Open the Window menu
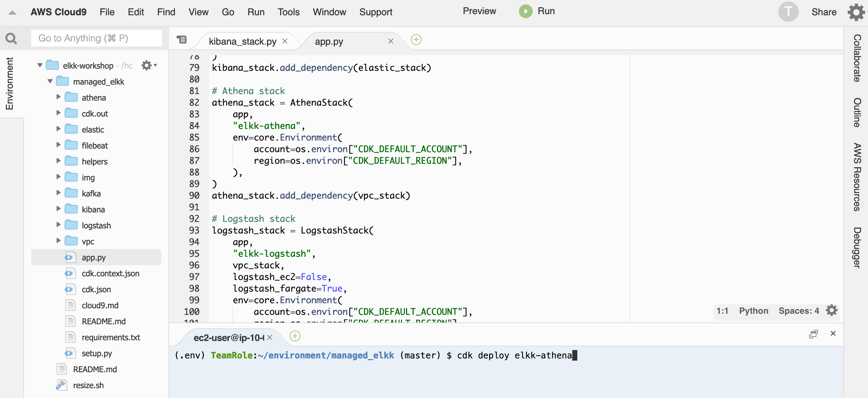Viewport: 868px width, 398px height. pyautogui.click(x=329, y=12)
